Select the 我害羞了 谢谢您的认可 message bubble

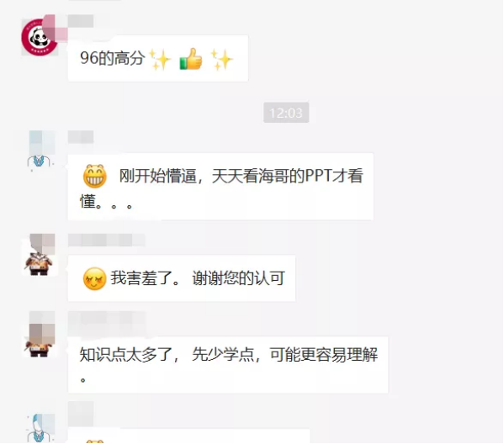coord(182,278)
